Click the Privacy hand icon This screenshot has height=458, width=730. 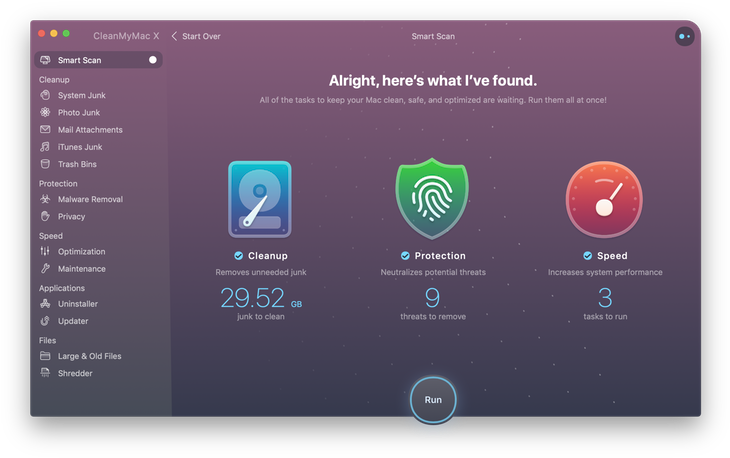point(45,216)
